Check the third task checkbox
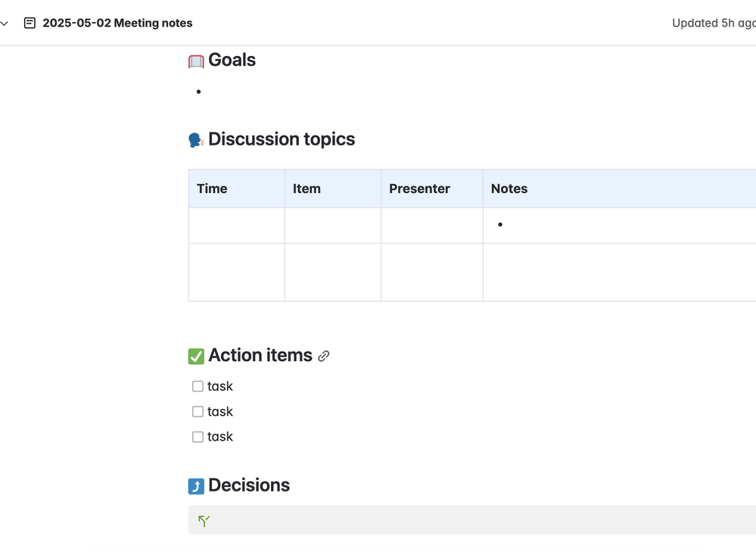This screenshot has height=552, width=756. click(x=198, y=437)
